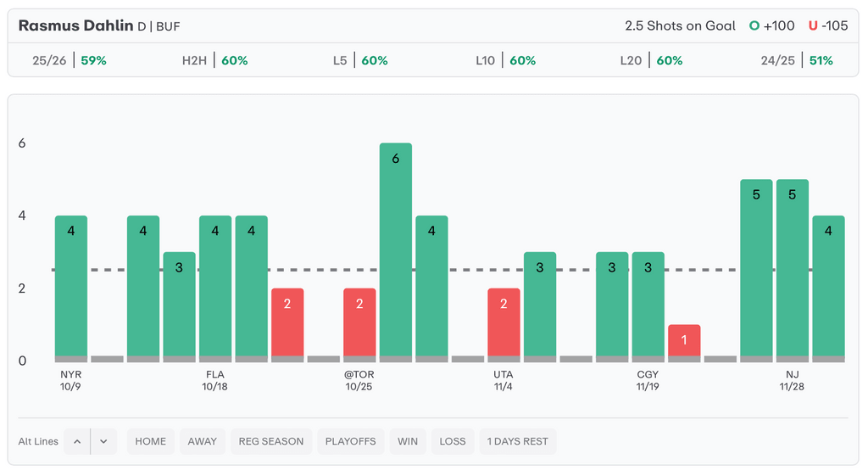The width and height of the screenshot is (868, 476).
Task: Filter by LOSS results
Action: tap(453, 441)
